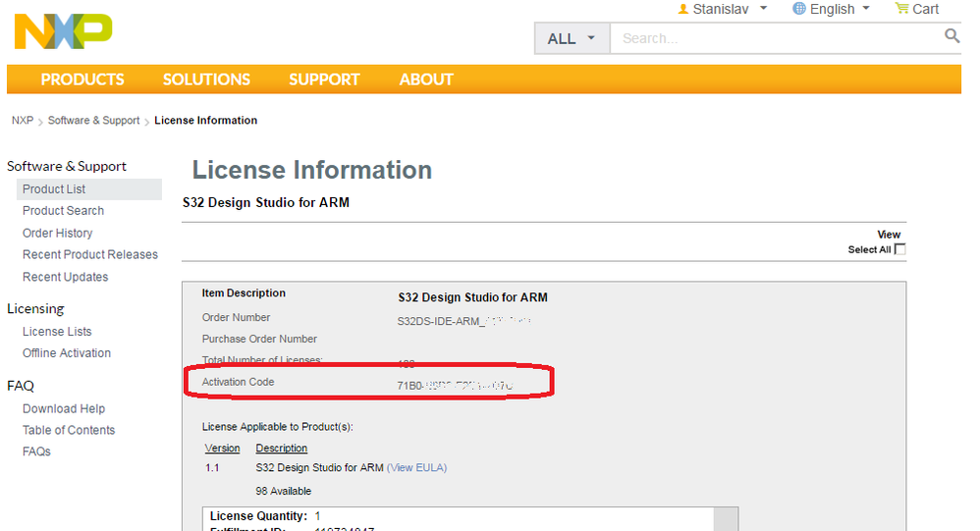
Task: Click the '98 Available' text
Action: pos(283,491)
